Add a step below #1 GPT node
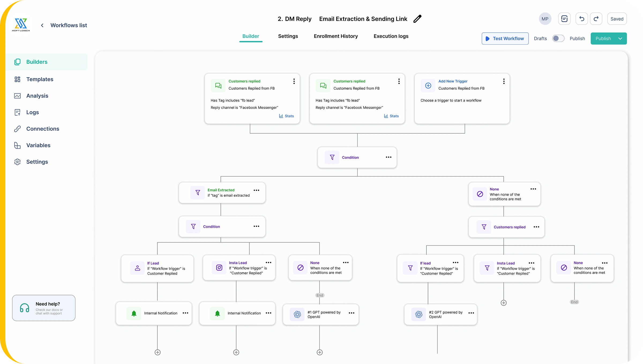This screenshot has width=643, height=364. [x=320, y=352]
